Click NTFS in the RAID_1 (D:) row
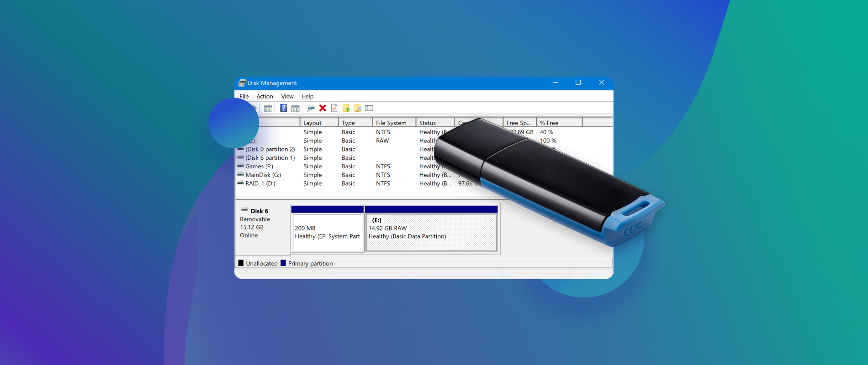 (383, 183)
